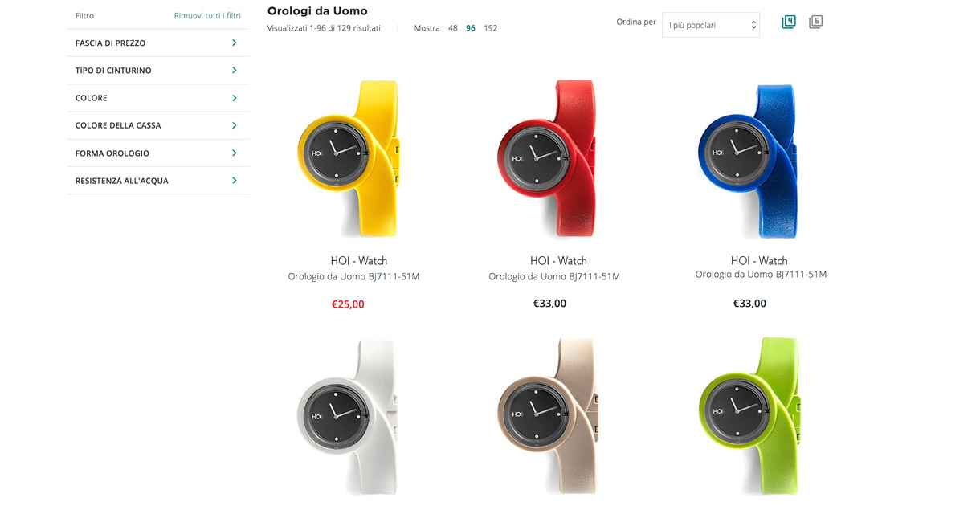Expand the Tipo di Cinturino filter chevron

pyautogui.click(x=235, y=70)
